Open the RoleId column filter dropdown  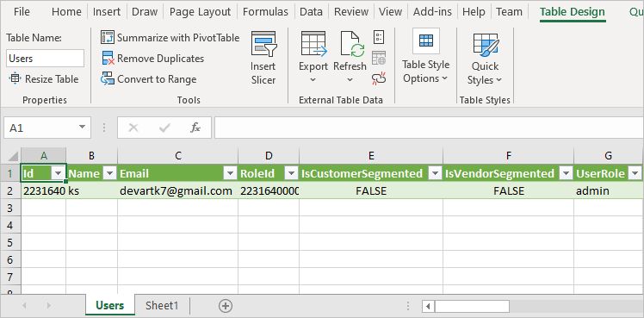(x=291, y=174)
